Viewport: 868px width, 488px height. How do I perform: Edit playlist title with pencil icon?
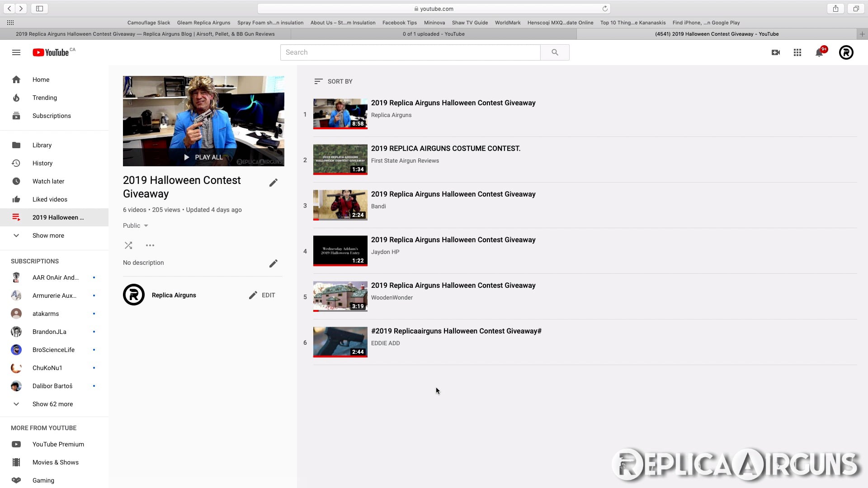273,183
